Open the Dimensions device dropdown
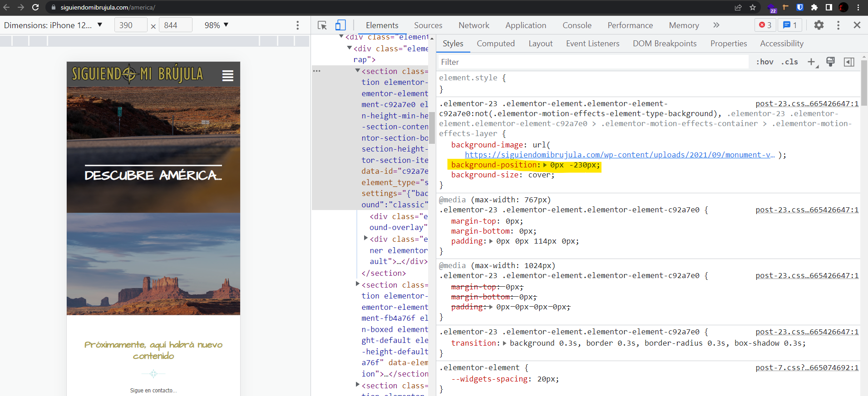This screenshot has width=868, height=396. click(x=53, y=25)
